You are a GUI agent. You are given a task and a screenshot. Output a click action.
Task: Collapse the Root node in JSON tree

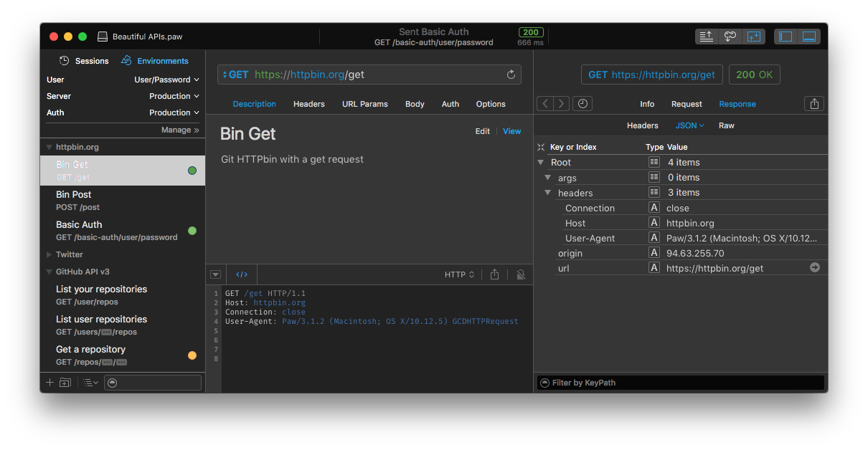[x=541, y=163]
